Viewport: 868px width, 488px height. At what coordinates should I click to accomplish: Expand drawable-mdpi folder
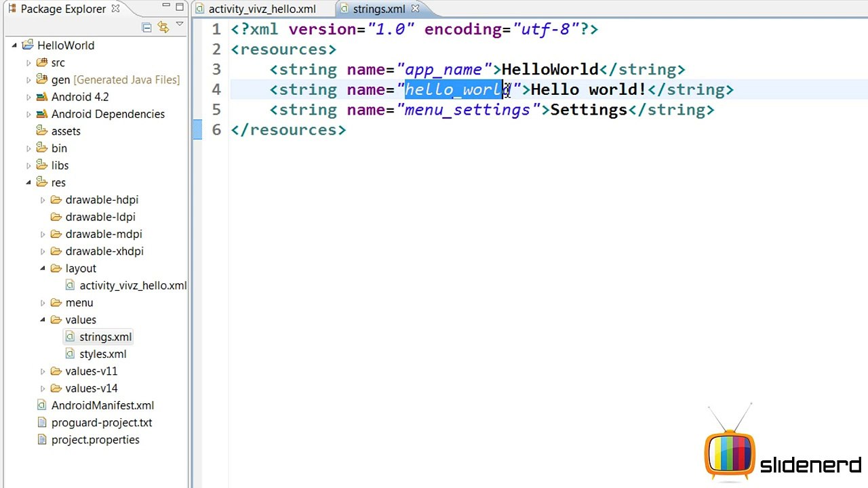tap(43, 234)
